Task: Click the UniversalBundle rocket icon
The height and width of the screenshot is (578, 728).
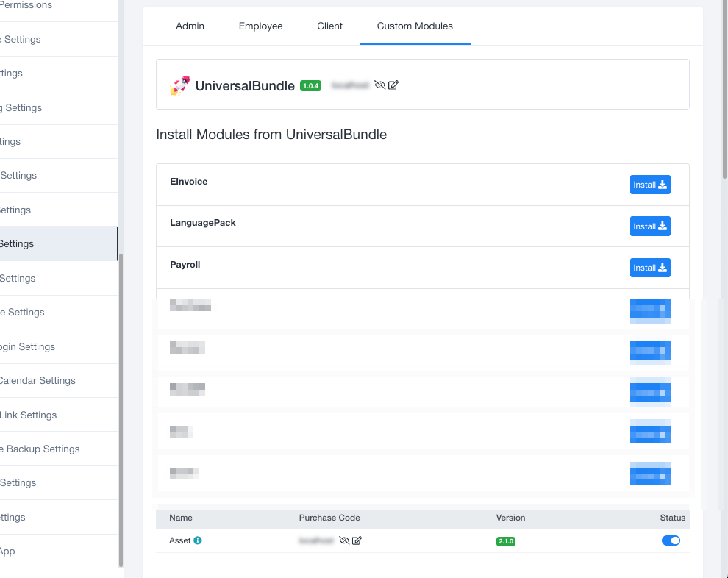Action: (x=179, y=85)
